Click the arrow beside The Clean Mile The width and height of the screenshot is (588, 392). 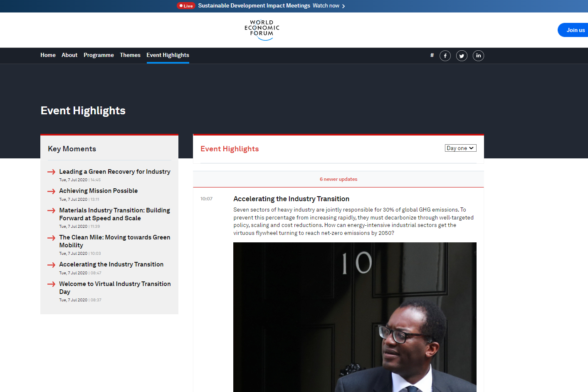pyautogui.click(x=51, y=238)
